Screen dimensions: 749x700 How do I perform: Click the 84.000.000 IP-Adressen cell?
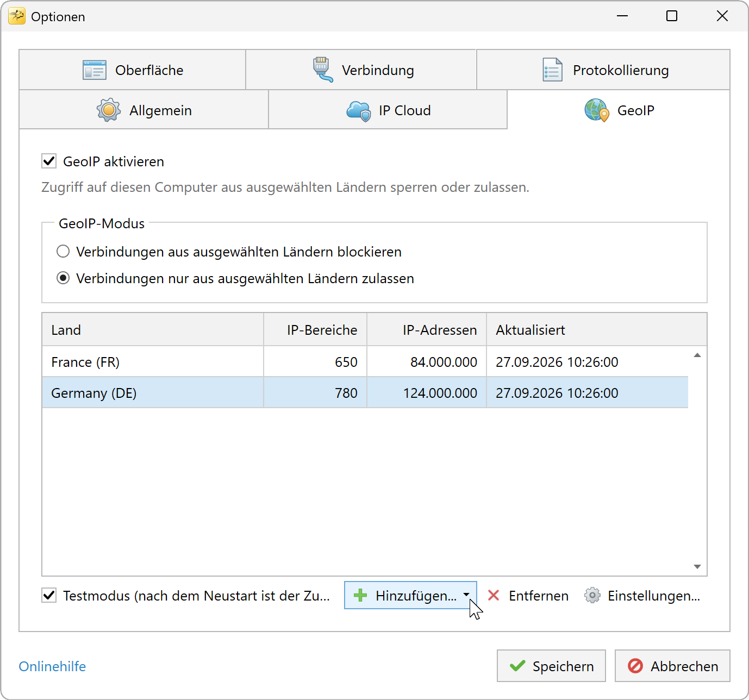(x=427, y=362)
